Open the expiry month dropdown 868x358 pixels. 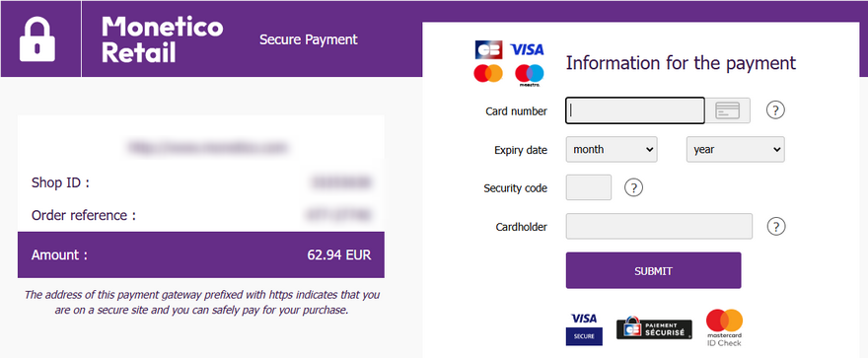point(612,149)
